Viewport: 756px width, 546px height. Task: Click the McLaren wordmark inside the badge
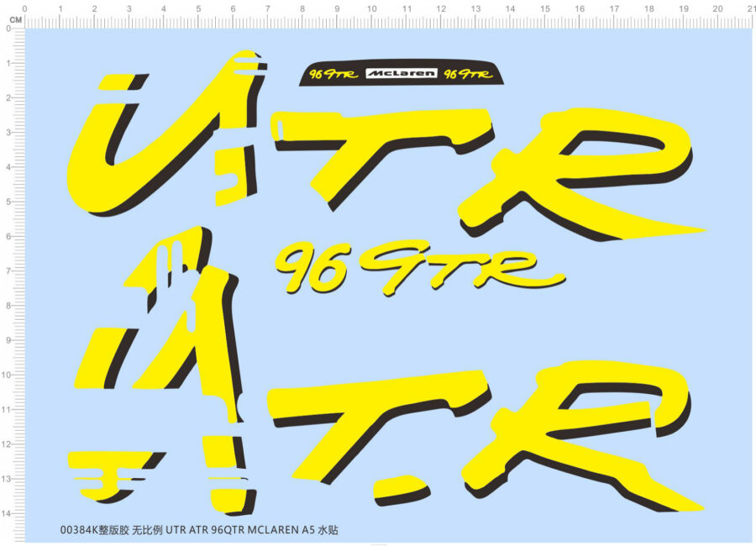tap(402, 73)
